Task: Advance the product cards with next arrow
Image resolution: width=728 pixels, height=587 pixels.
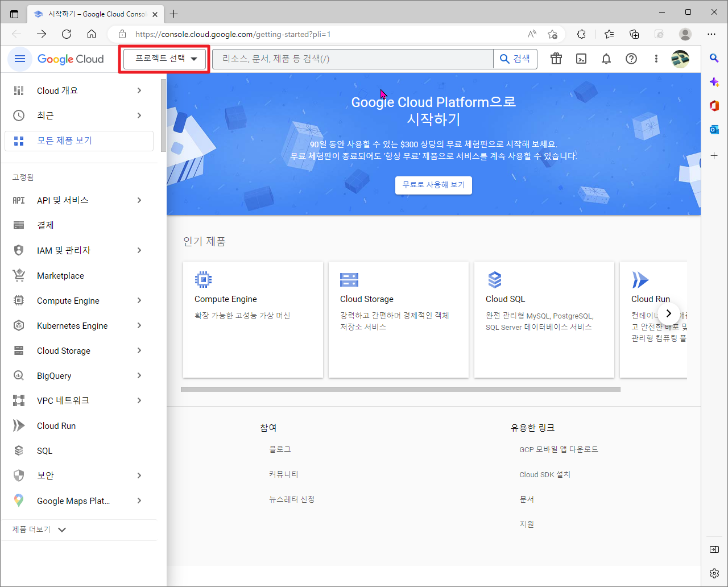Action: [x=669, y=313]
